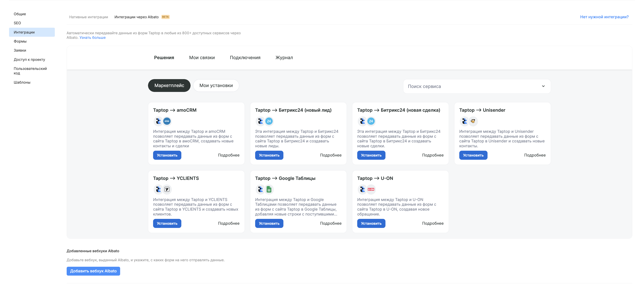Open SEO settings section
The width and height of the screenshot is (644, 298).
[x=32, y=23]
